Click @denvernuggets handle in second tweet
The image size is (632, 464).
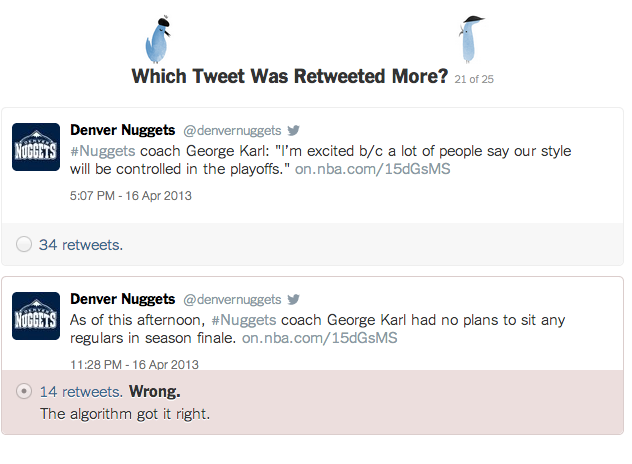point(232,299)
